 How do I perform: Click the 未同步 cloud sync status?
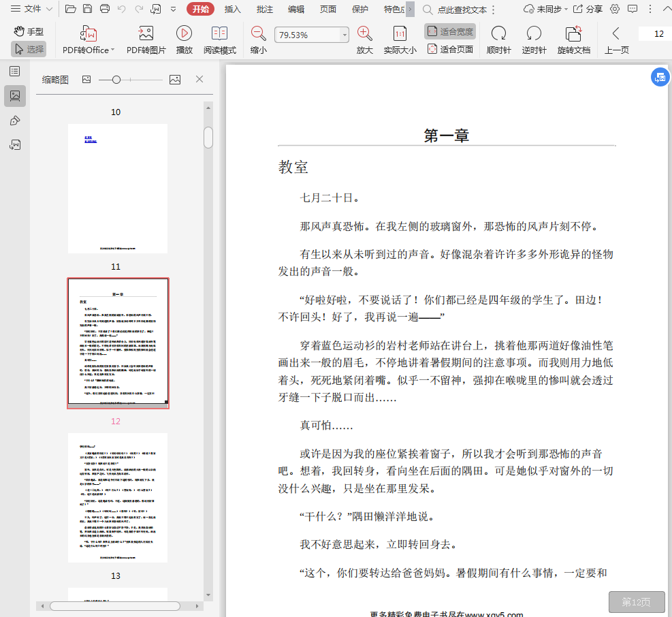[x=545, y=9]
